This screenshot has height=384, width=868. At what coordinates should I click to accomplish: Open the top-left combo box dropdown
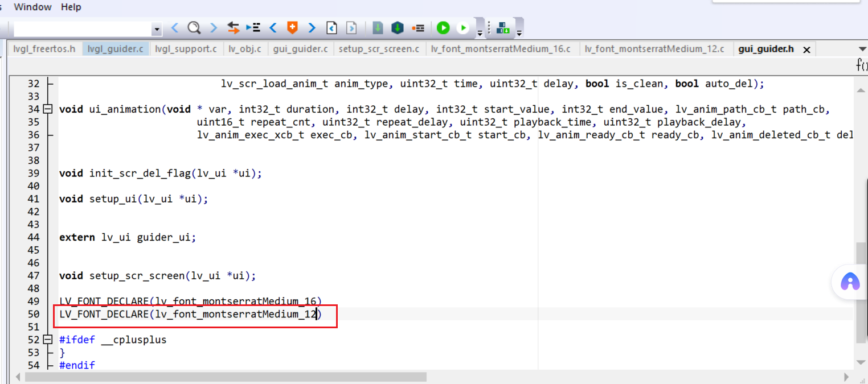157,28
